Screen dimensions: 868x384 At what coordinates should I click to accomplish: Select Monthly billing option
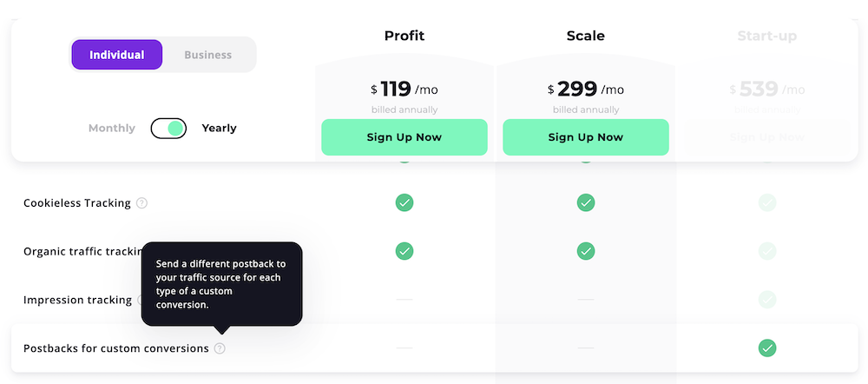[x=112, y=129]
